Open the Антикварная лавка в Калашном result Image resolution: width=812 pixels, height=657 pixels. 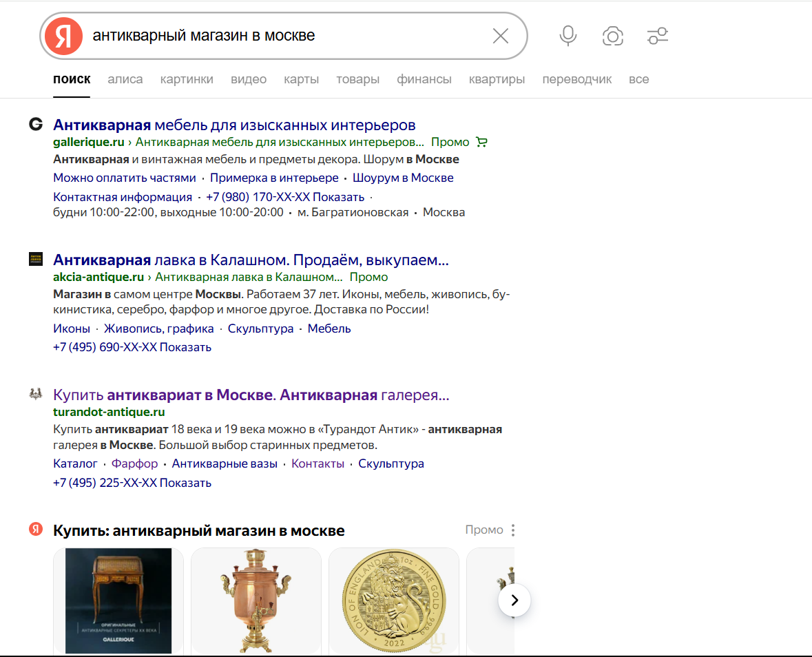251,260
